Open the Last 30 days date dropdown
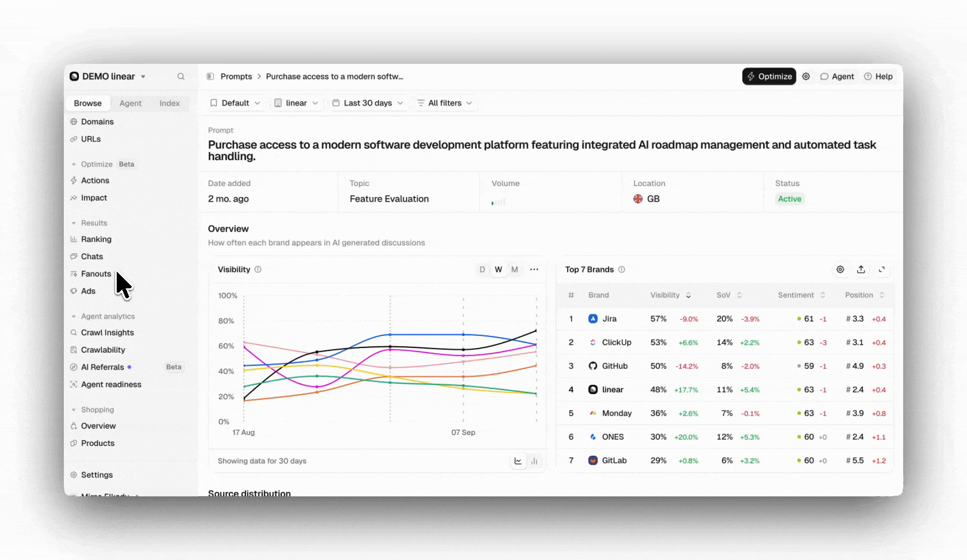Viewport: 967px width, 560px height. tap(367, 103)
